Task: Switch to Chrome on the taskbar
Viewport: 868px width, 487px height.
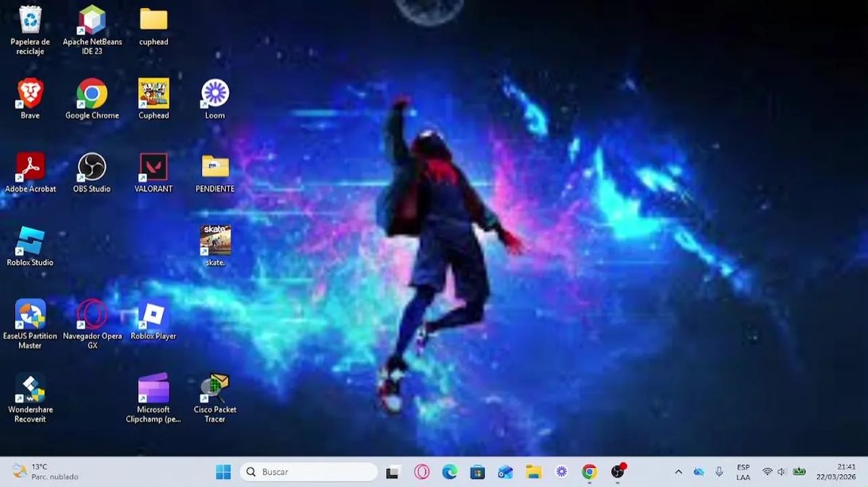Action: point(589,472)
